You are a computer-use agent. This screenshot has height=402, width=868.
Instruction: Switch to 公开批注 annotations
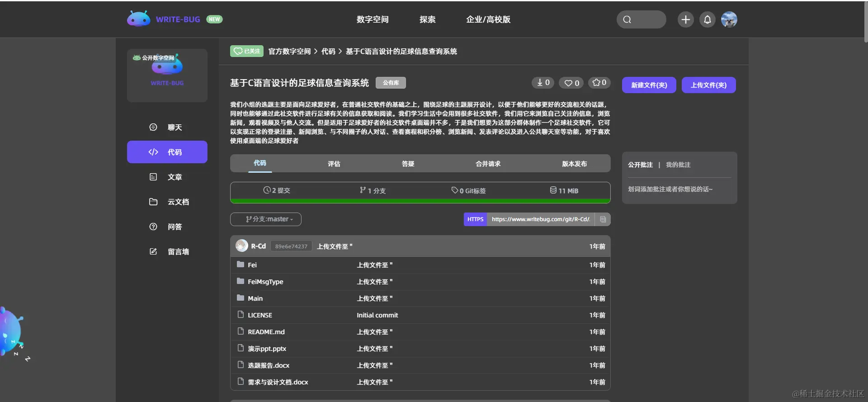(x=640, y=165)
